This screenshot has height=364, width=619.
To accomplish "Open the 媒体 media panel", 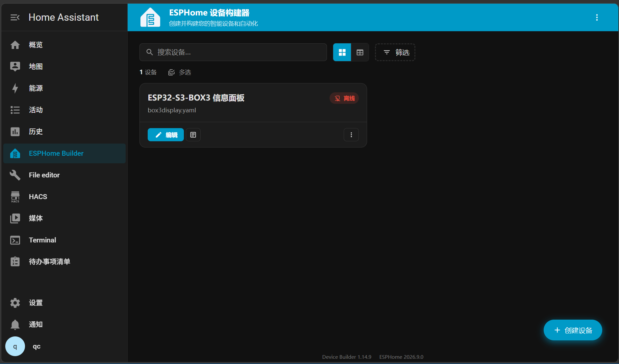I will [x=64, y=218].
